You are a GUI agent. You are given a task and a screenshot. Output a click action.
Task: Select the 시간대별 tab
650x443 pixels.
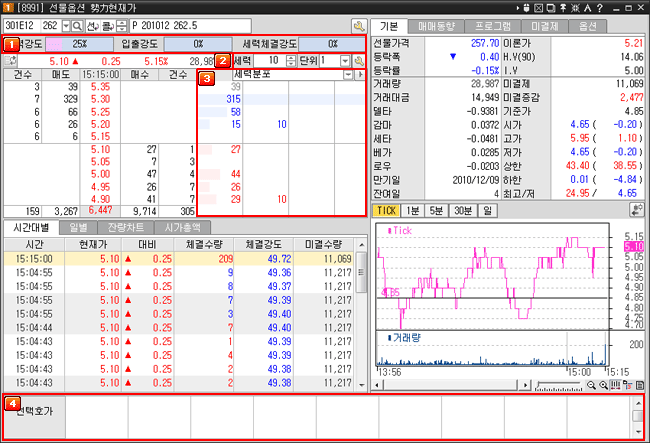[x=31, y=227]
